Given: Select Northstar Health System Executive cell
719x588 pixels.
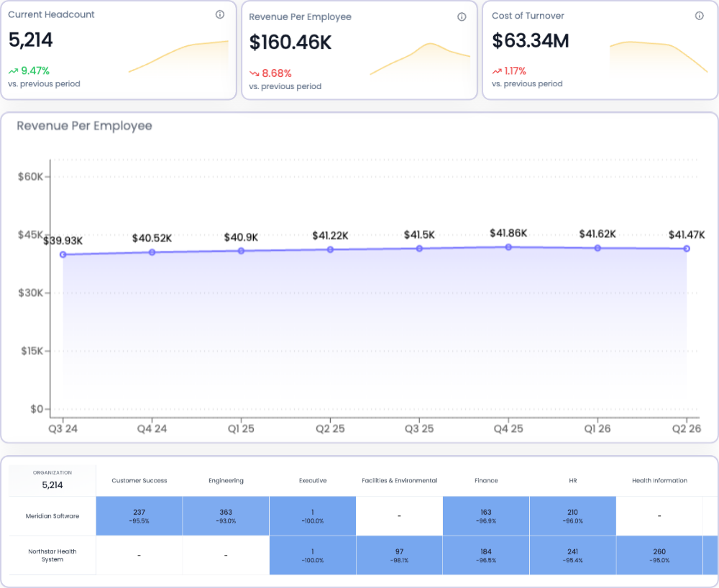Looking at the screenshot, I should (x=313, y=556).
